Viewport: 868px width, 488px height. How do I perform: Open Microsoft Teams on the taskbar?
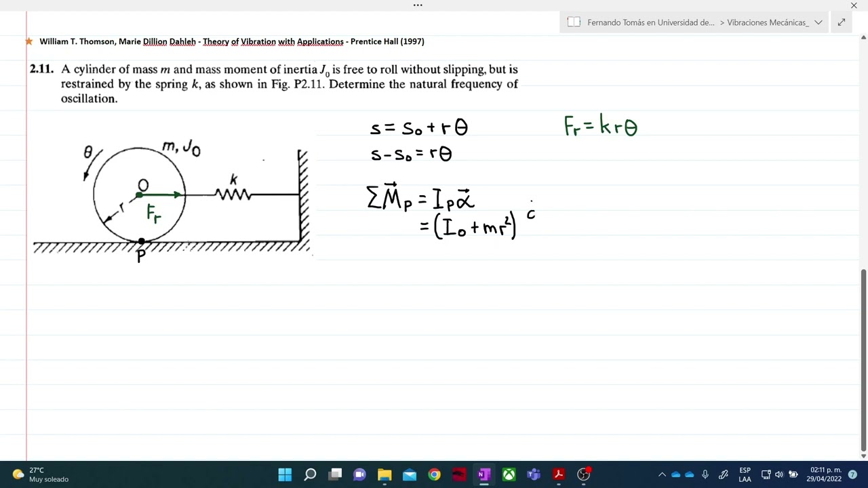click(534, 474)
